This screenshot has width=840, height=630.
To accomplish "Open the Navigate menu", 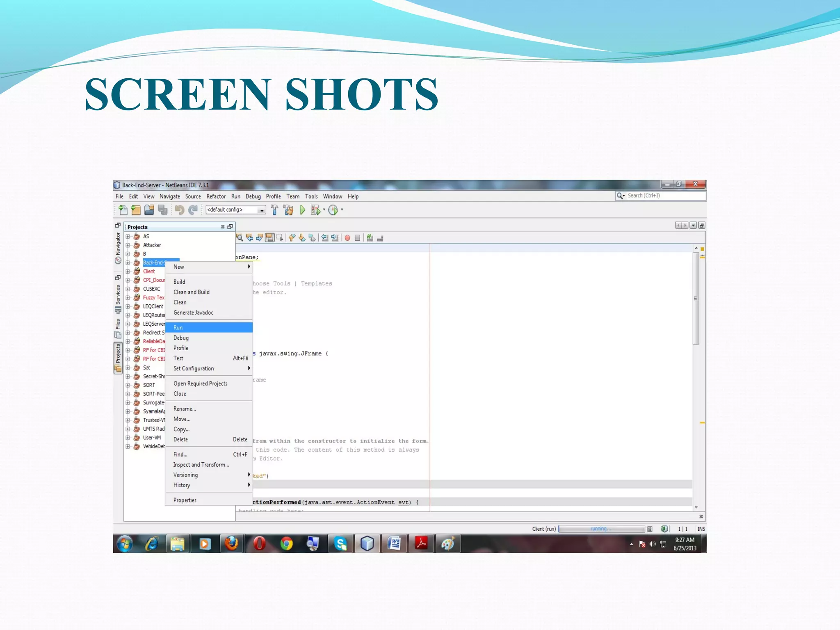I will (x=170, y=196).
